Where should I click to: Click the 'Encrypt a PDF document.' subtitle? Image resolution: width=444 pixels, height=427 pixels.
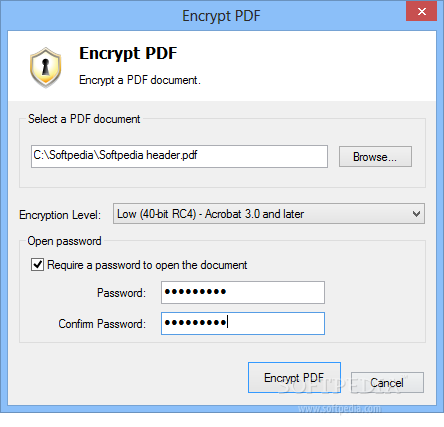coord(140,80)
